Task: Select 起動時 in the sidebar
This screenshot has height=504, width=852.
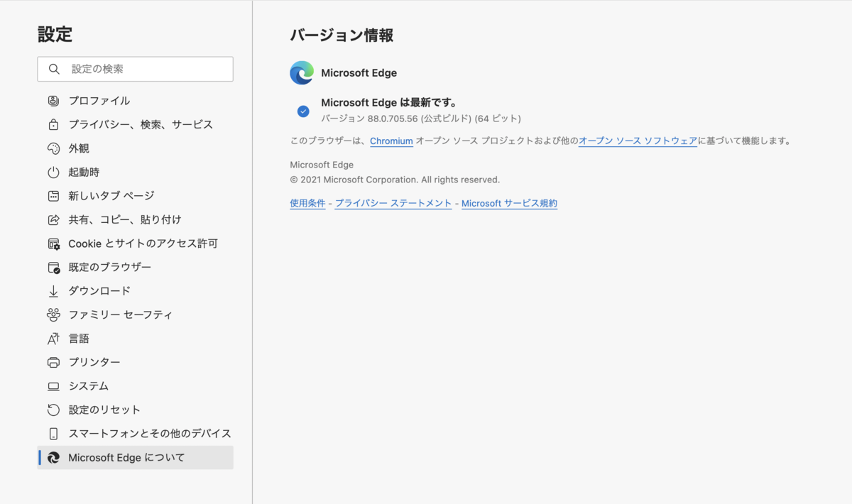Action: tap(135, 172)
